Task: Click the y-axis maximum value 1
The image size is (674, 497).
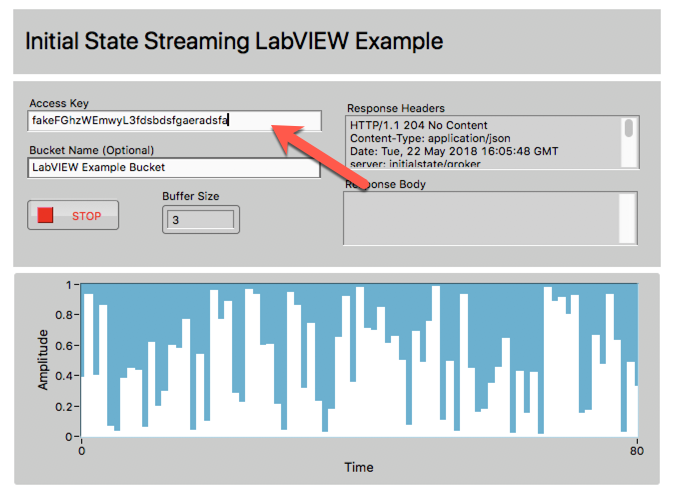Action: click(x=68, y=285)
